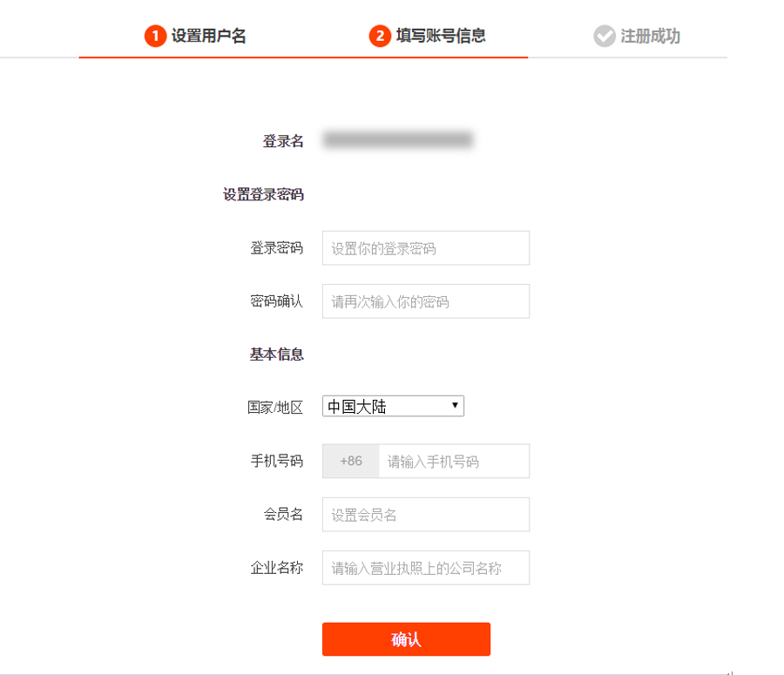The height and width of the screenshot is (675, 784).
Task: Click the blurred 登录名 value
Action: (x=397, y=139)
